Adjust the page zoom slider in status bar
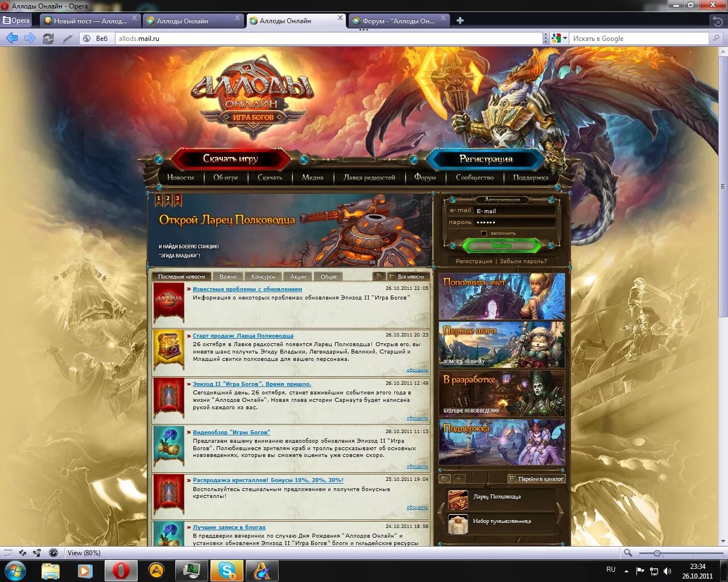 click(x=657, y=553)
